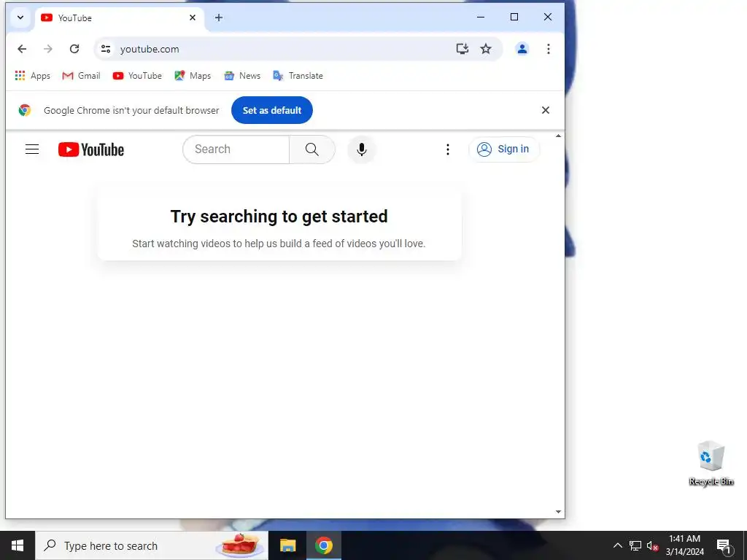Click the YouTube logo

point(91,149)
